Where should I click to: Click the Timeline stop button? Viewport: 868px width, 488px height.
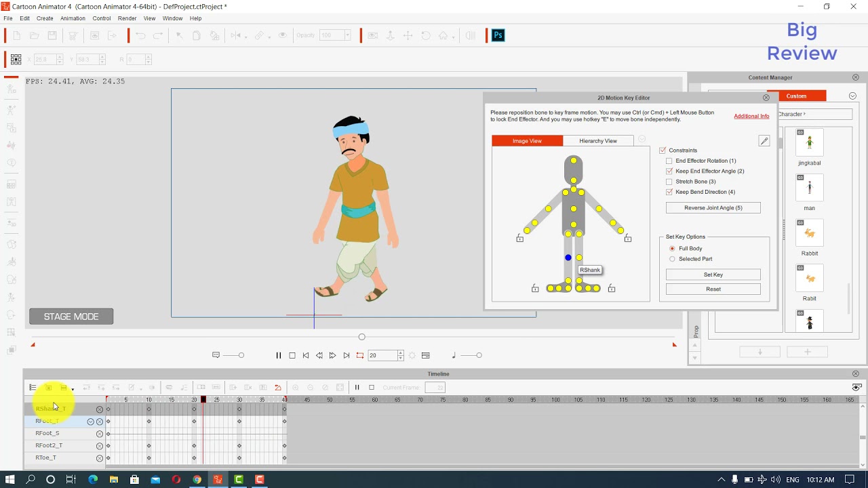[372, 388]
